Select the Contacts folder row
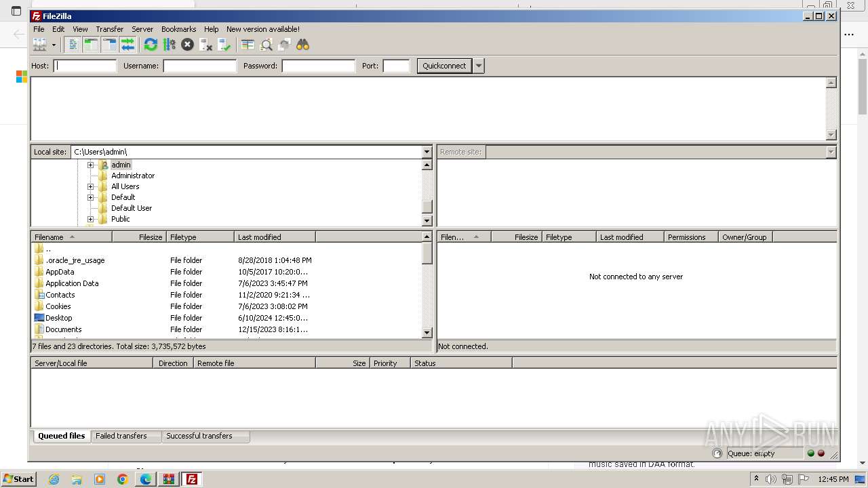Image resolution: width=868 pixels, height=488 pixels. click(173, 295)
